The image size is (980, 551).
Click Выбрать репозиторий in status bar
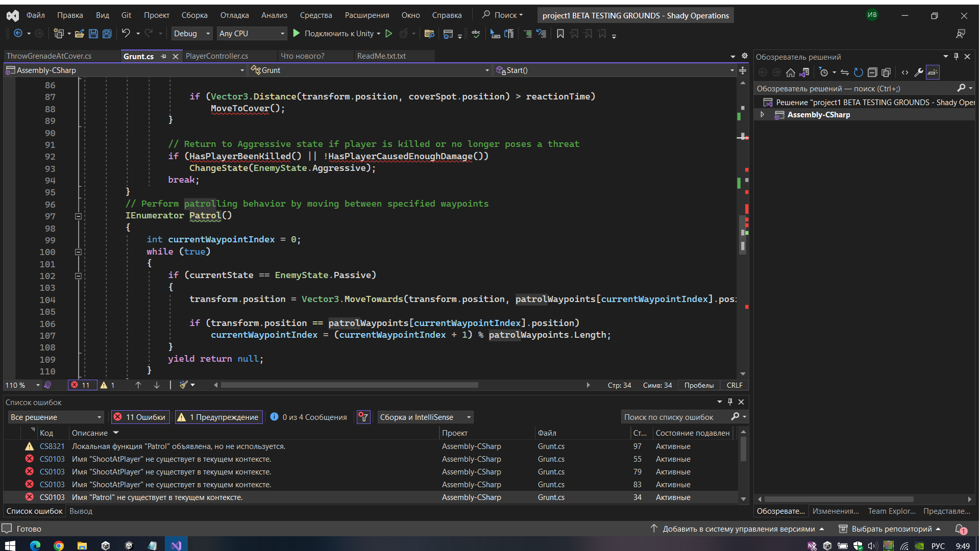point(891,529)
